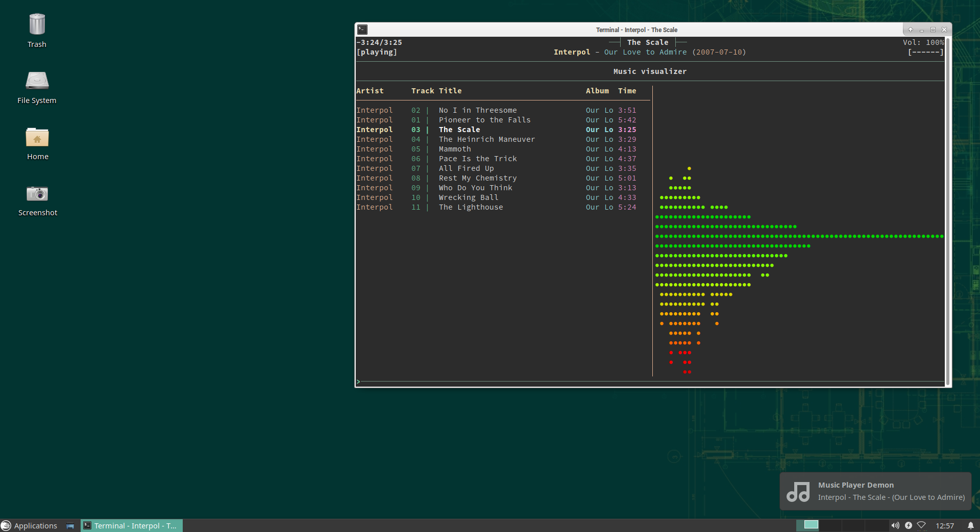Mute audio via the speaker tray icon
The height and width of the screenshot is (532, 980).
click(x=895, y=525)
